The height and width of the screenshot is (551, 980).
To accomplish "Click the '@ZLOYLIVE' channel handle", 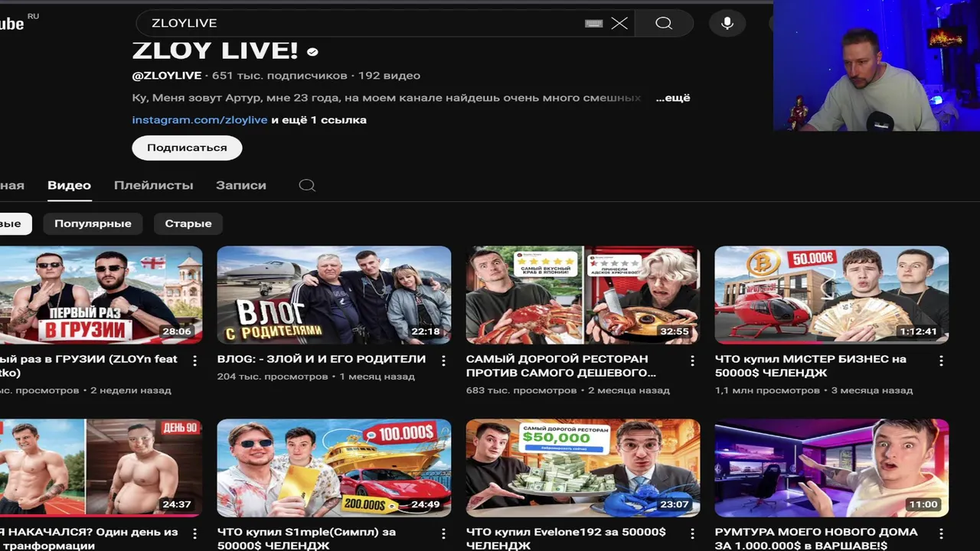I will (167, 76).
